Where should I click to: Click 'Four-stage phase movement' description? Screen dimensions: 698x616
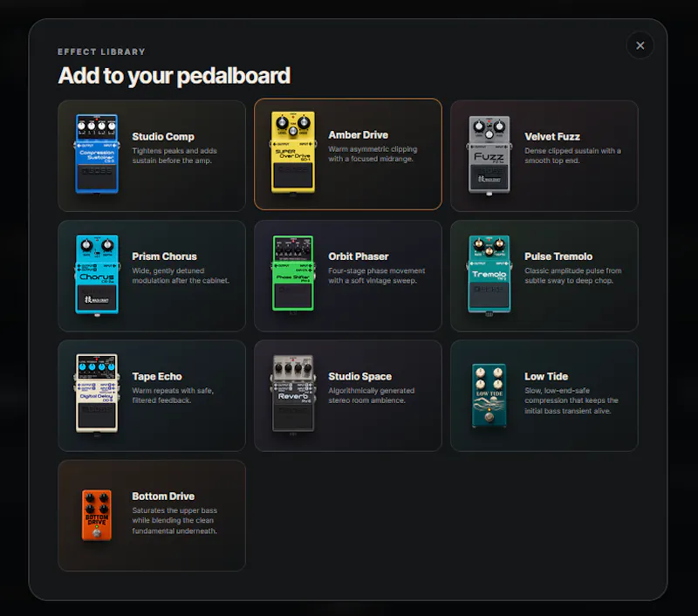377,276
